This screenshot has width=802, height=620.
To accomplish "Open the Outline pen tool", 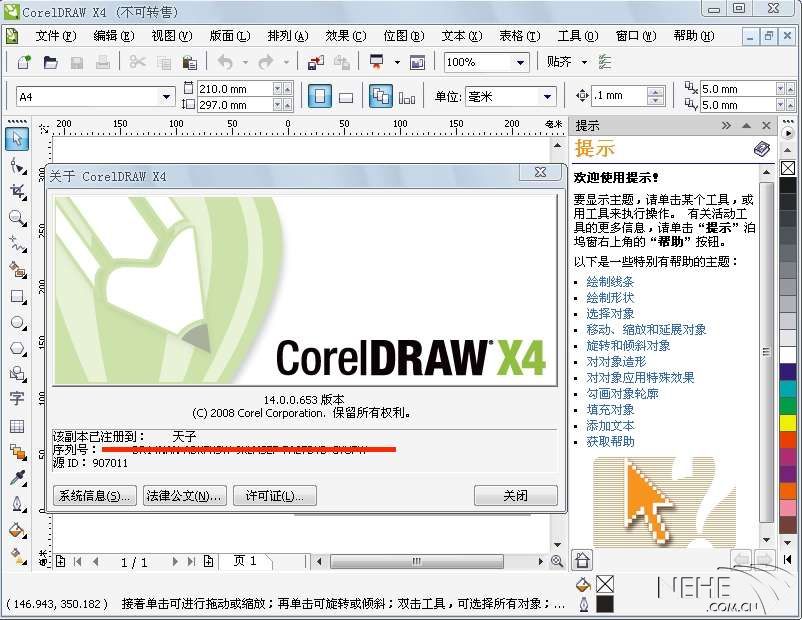I will coord(17,504).
